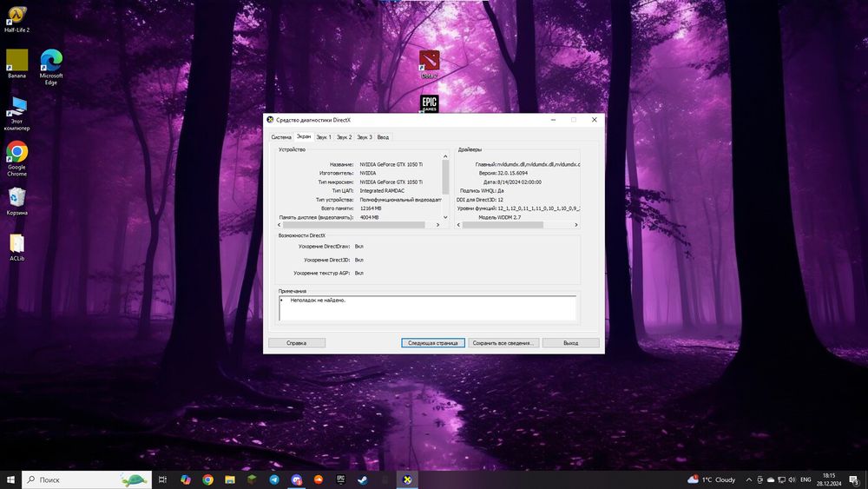The image size is (868, 489).
Task: Open the Half-Life 2 desktop shortcut
Action: pyautogui.click(x=16, y=19)
